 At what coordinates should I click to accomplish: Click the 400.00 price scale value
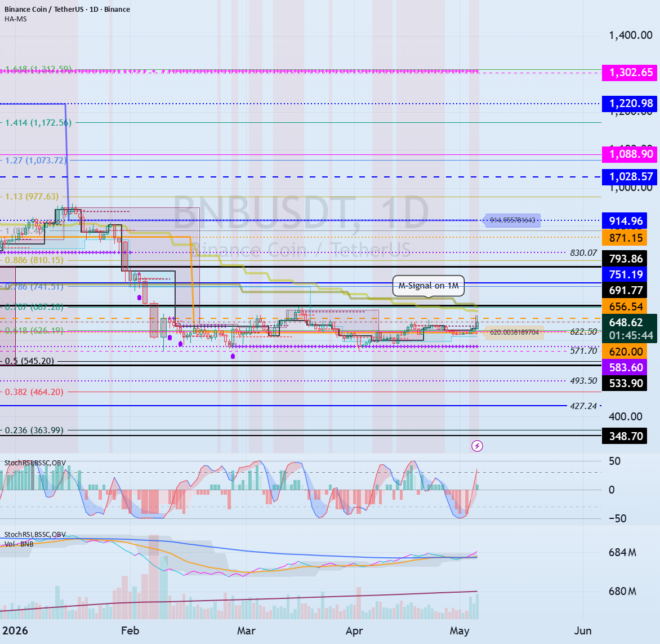point(626,416)
